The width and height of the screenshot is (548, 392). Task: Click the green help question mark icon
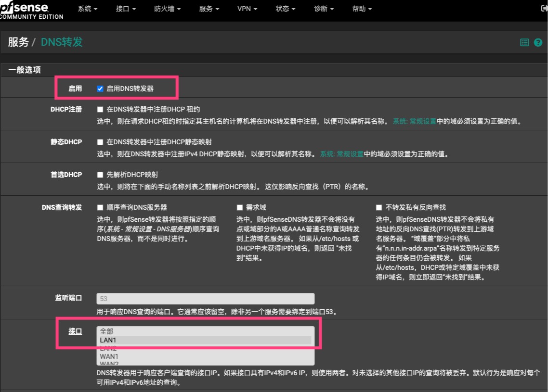click(x=538, y=42)
